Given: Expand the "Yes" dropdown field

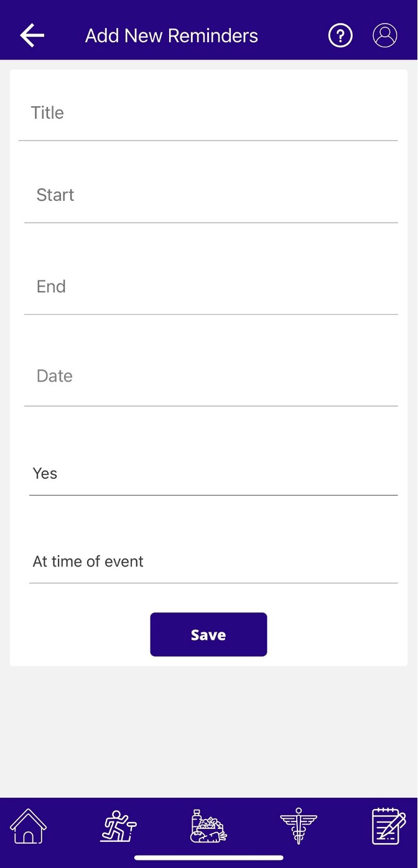Looking at the screenshot, I should coord(213,474).
